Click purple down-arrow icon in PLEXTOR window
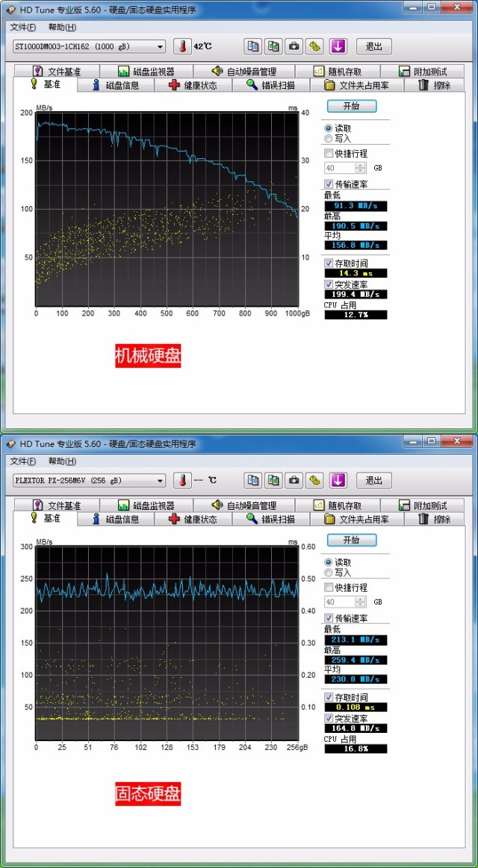This screenshot has height=868, width=478. click(338, 480)
